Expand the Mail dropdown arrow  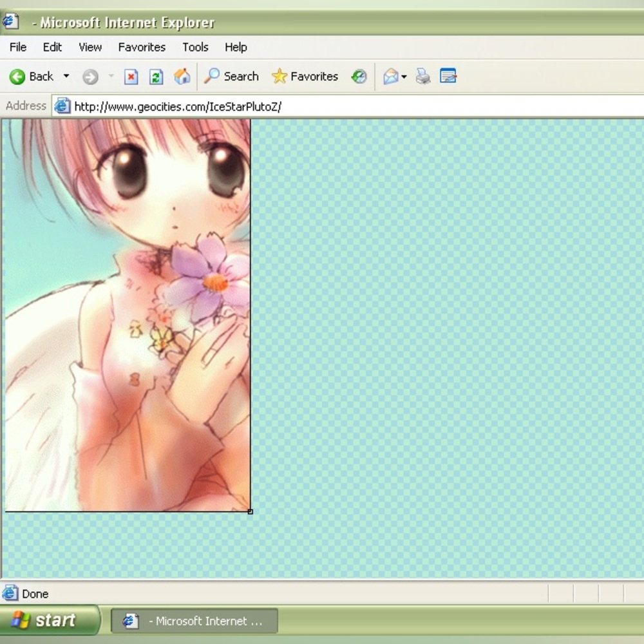(404, 77)
